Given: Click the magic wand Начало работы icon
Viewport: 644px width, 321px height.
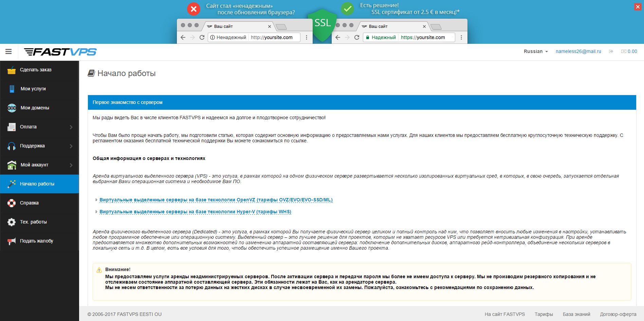Looking at the screenshot, I should (12, 184).
